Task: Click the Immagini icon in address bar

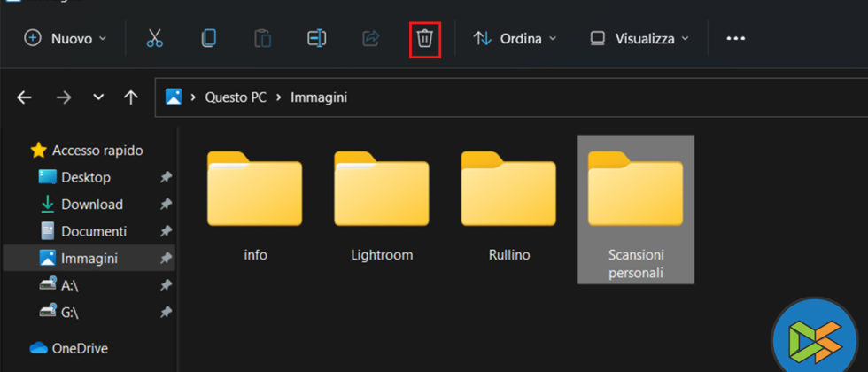Action: pos(174,97)
